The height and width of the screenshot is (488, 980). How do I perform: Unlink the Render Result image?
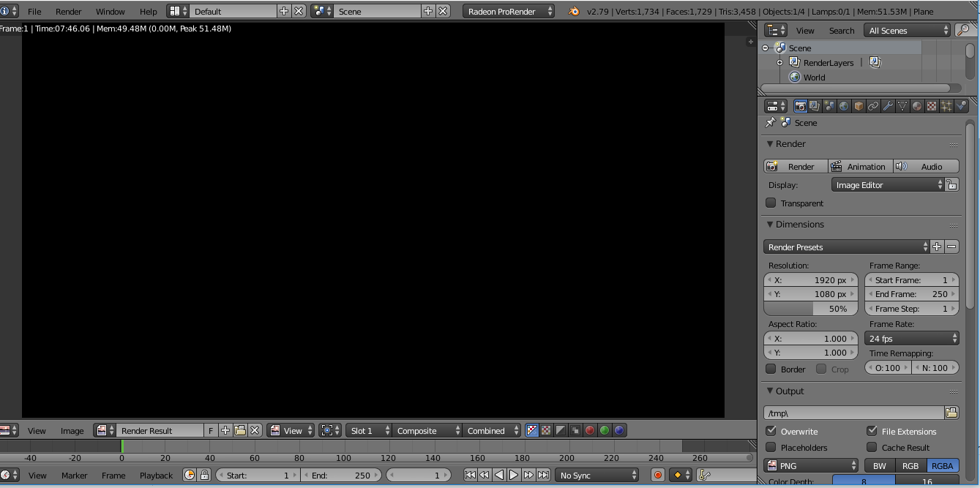255,431
